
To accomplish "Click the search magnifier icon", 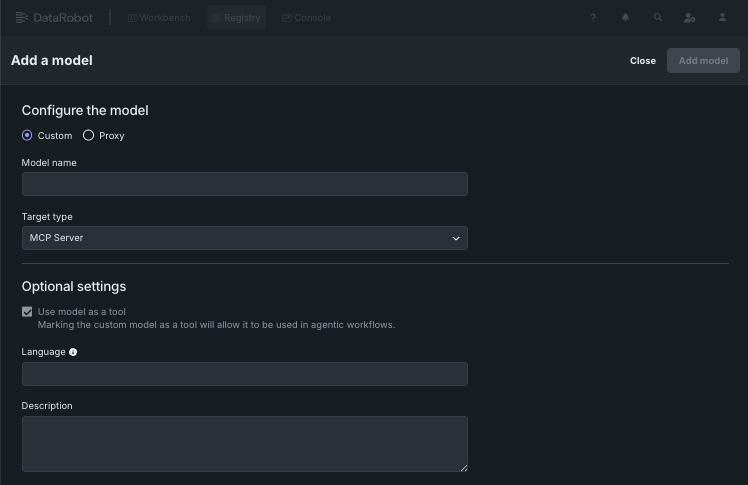I will (x=657, y=17).
